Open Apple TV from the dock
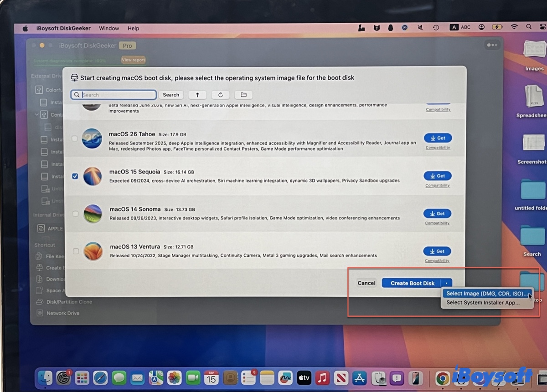Image resolution: width=547 pixels, height=392 pixels. click(304, 377)
